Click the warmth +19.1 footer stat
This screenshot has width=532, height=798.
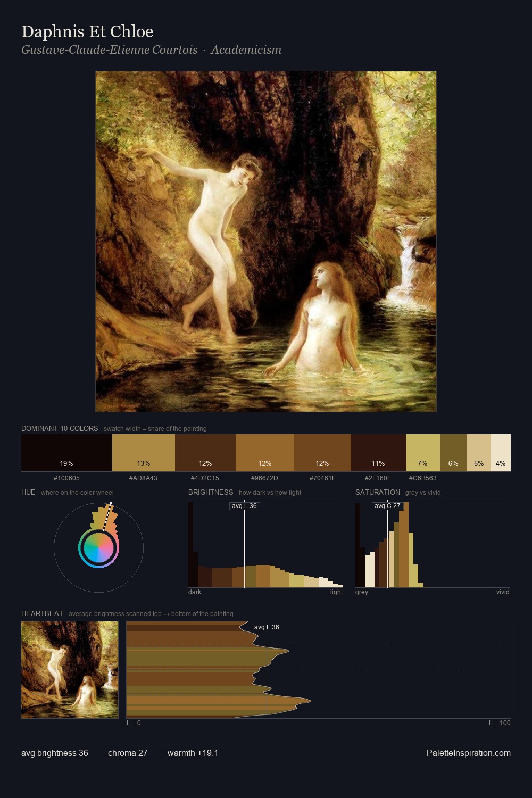click(193, 753)
